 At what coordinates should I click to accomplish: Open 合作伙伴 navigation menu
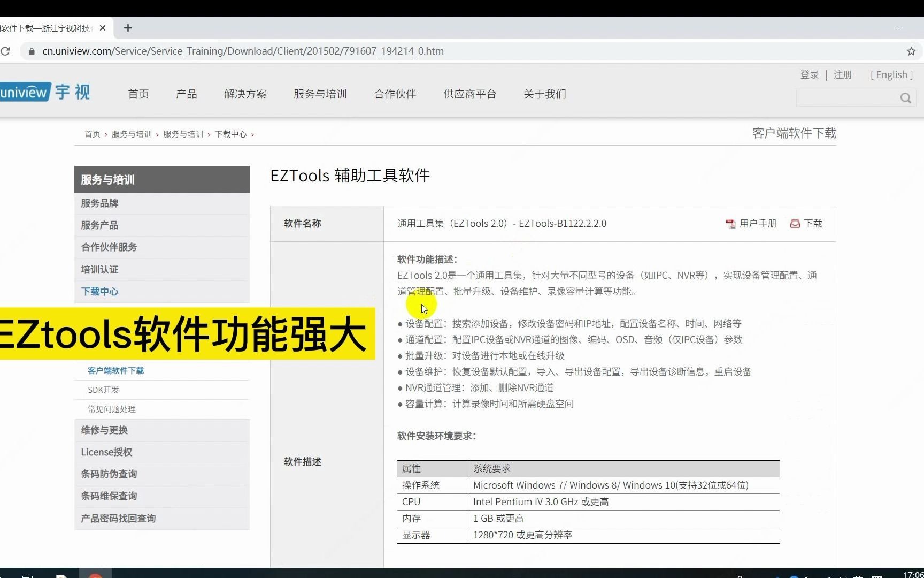coord(395,94)
